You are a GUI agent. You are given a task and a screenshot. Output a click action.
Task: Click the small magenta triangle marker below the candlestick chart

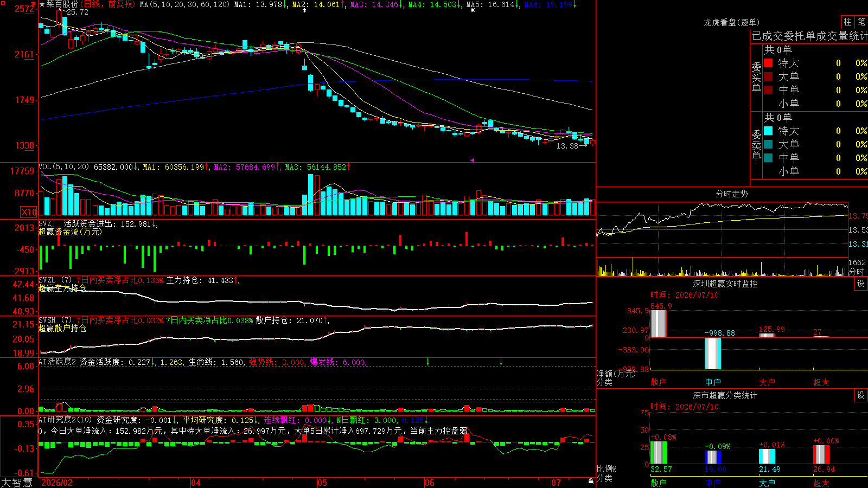click(472, 160)
